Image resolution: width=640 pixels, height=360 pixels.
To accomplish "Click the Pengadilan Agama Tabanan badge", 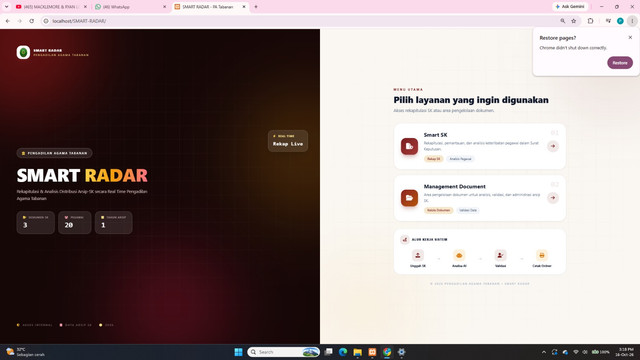I will [54, 153].
